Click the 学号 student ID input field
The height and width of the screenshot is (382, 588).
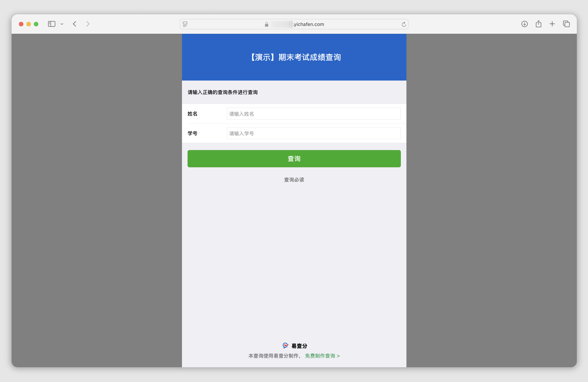coord(314,133)
